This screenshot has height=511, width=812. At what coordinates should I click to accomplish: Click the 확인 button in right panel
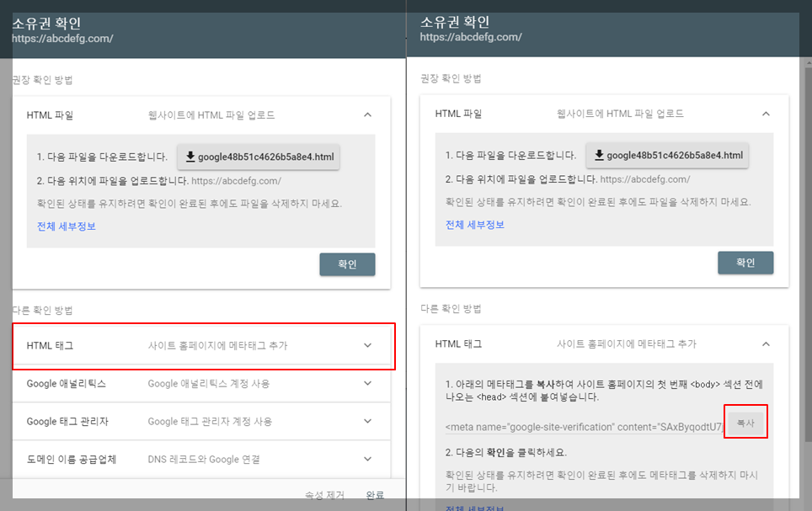(745, 262)
